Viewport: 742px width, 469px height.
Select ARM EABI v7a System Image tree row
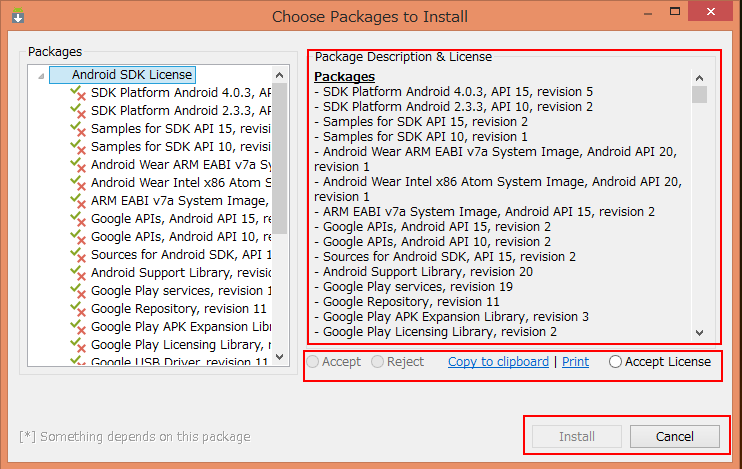pyautogui.click(x=181, y=201)
